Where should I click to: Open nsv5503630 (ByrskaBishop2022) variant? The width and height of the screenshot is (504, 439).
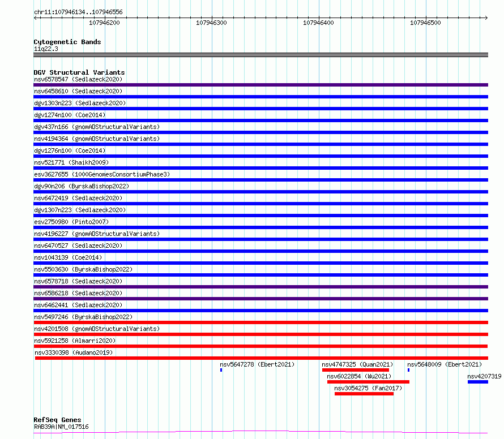tap(83, 269)
